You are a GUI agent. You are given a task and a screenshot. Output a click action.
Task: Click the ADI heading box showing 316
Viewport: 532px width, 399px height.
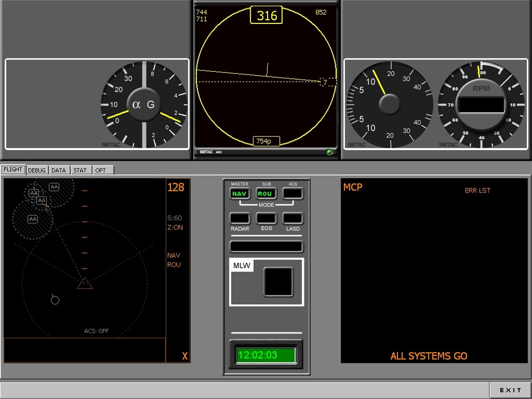(x=267, y=15)
